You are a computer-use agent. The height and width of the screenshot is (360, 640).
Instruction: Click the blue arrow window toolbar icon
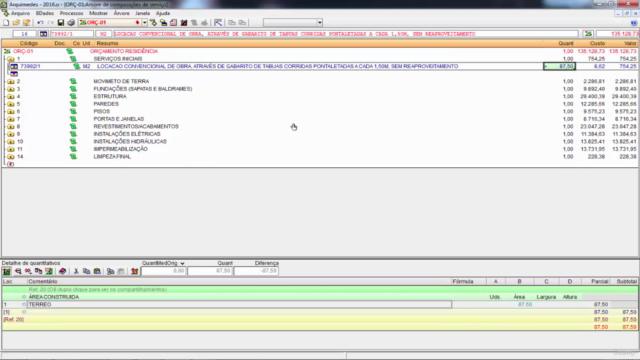(218, 23)
